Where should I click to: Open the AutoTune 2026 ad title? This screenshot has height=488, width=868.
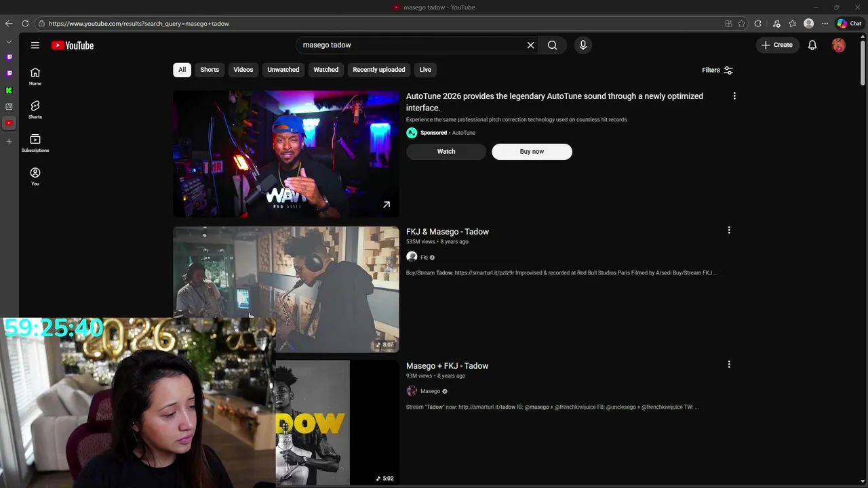pyautogui.click(x=554, y=102)
